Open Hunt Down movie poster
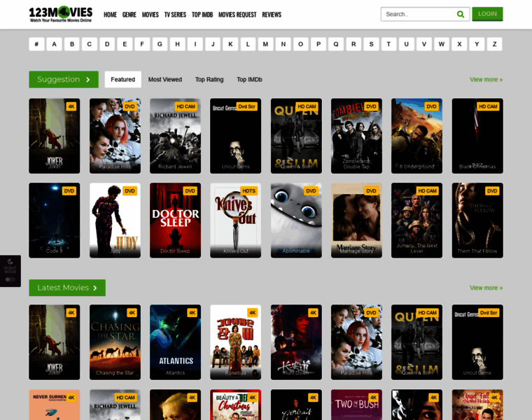Viewport: 532px width, 420px height. pyautogui.click(x=296, y=342)
